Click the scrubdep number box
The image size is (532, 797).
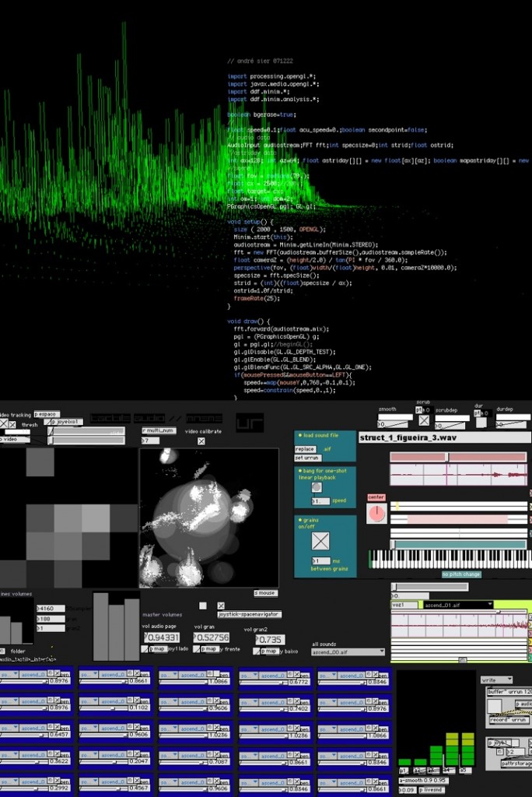452,426
